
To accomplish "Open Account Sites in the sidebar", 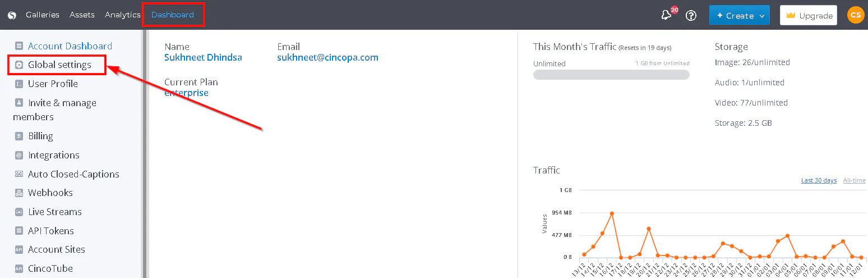I will [x=57, y=249].
